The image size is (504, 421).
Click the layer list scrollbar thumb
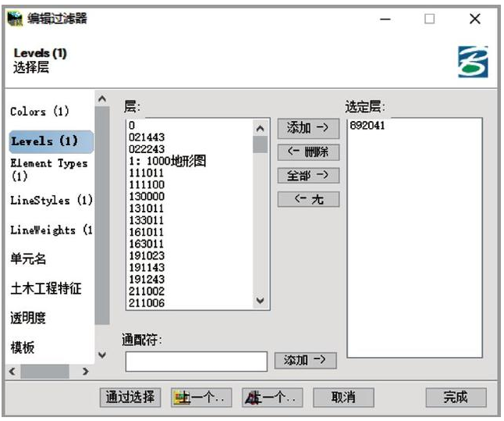(260, 144)
